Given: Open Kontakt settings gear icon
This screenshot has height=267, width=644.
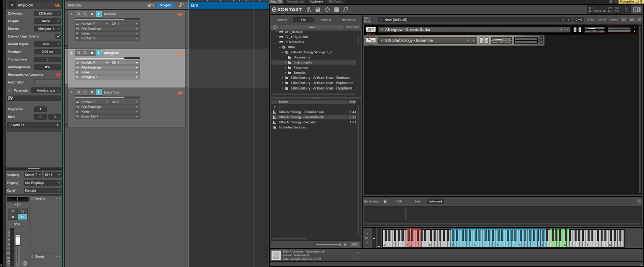Looking at the screenshot, I should coord(327,10).
